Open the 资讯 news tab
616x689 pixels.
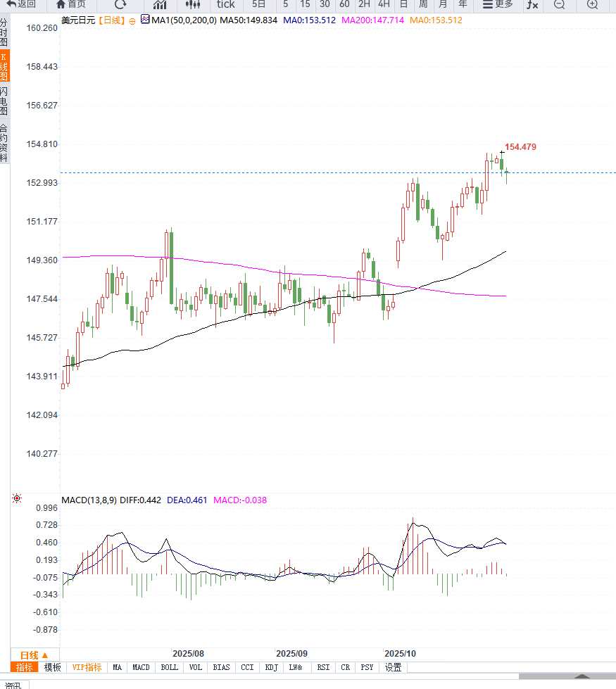click(x=13, y=685)
